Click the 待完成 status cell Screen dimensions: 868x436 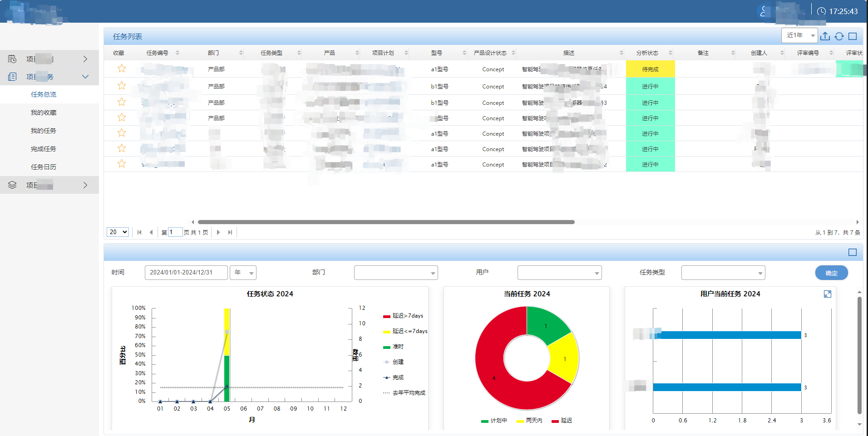650,69
